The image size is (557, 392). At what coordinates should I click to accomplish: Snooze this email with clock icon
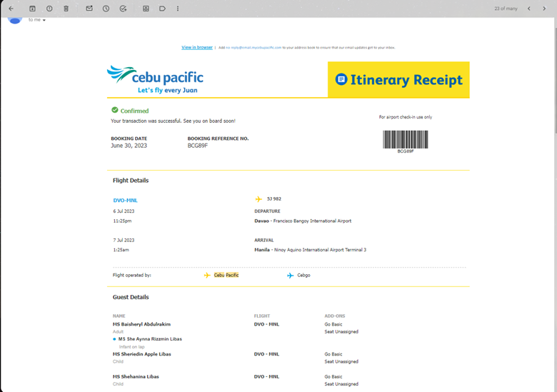[106, 9]
